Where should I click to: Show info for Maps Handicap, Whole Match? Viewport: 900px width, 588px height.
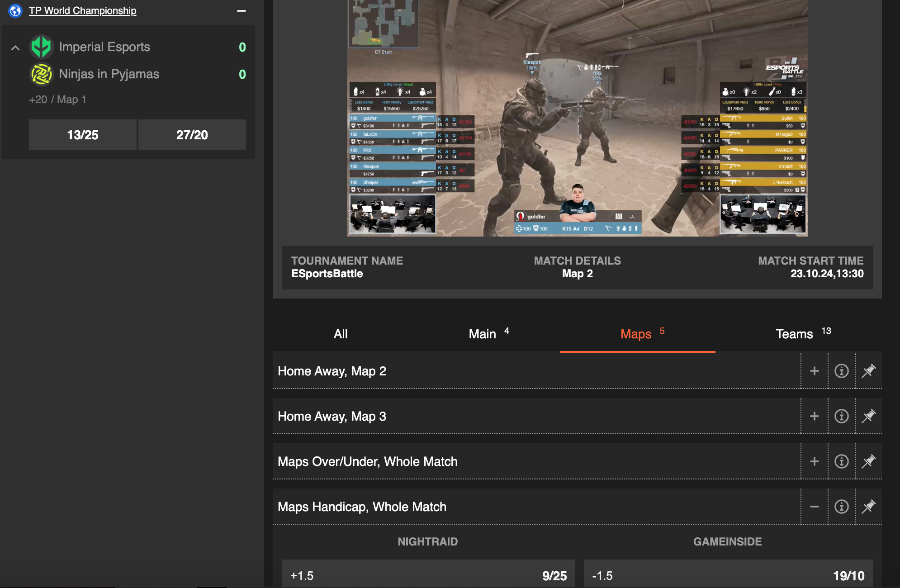[842, 507]
